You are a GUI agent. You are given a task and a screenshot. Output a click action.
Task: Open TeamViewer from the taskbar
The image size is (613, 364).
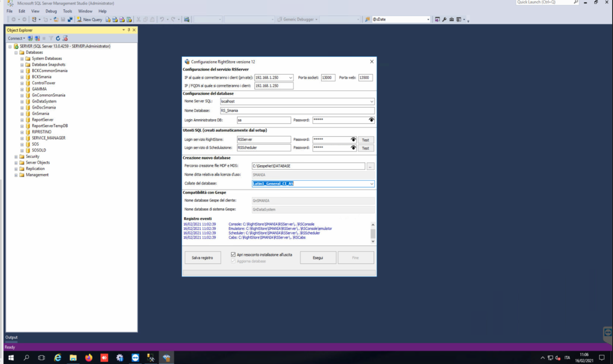click(135, 358)
